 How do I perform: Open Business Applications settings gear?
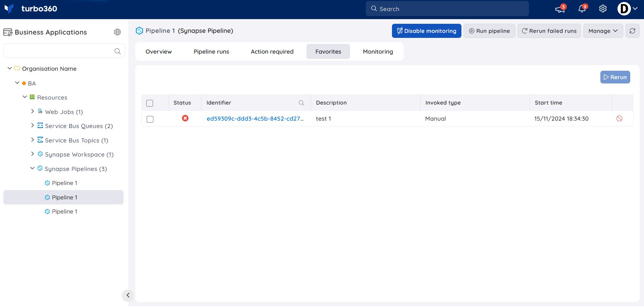[117, 32]
